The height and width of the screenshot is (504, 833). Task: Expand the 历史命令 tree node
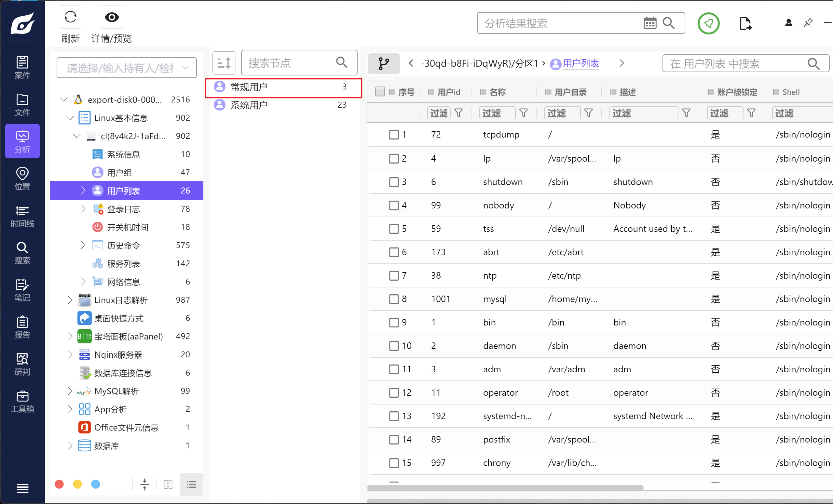tap(83, 245)
